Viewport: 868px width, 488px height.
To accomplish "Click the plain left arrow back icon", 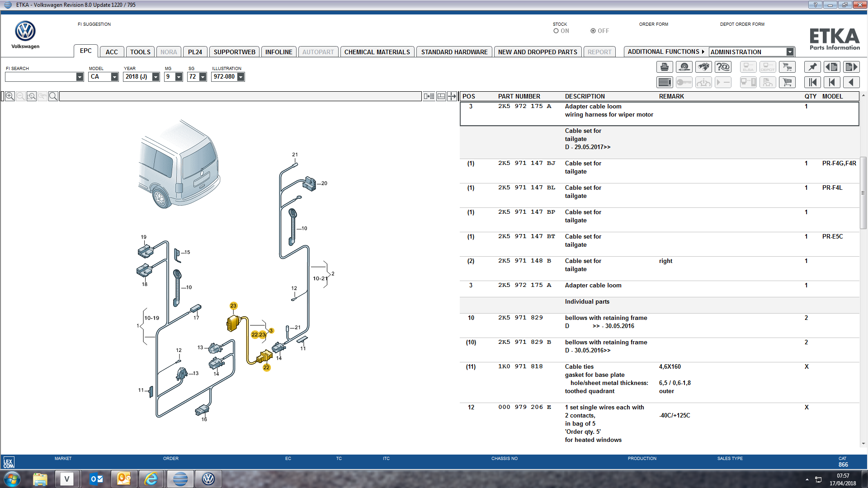I will click(x=851, y=82).
